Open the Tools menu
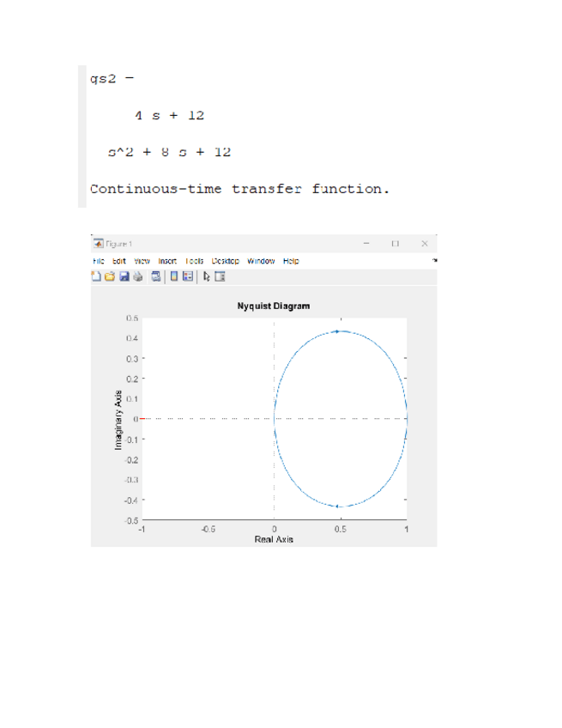This screenshot has width=562, height=728. click(195, 261)
